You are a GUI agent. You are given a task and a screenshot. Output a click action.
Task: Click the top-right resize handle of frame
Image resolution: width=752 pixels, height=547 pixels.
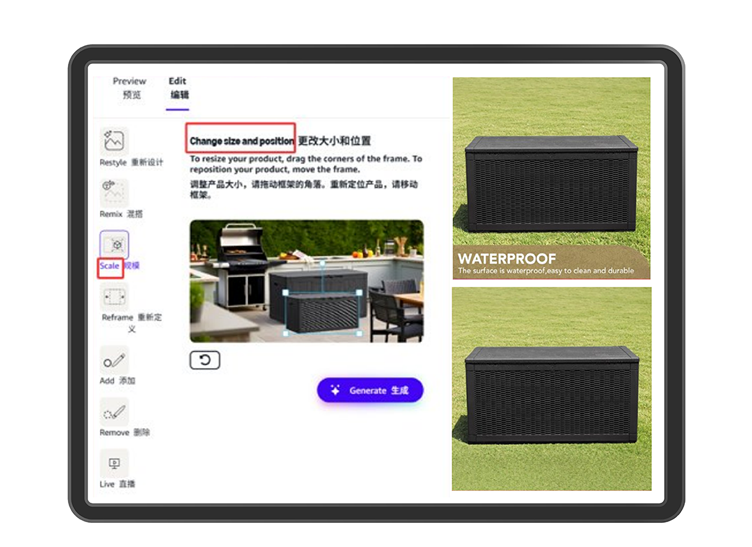tap(359, 292)
